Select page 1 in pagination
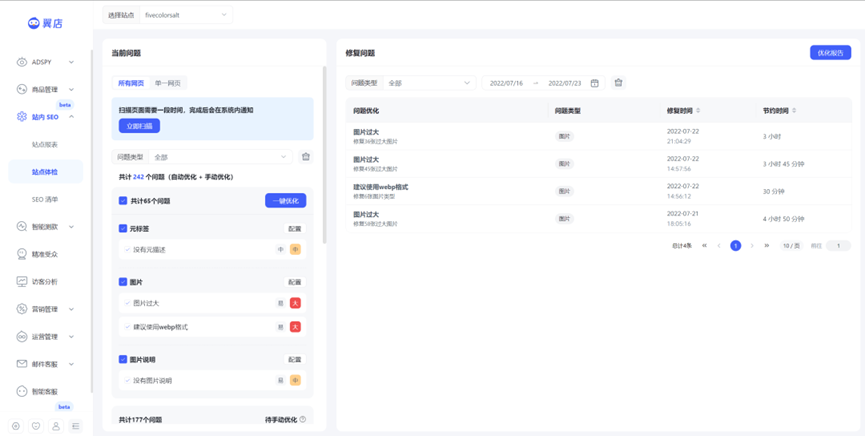Screen dimensions: 865x436 click(735, 246)
